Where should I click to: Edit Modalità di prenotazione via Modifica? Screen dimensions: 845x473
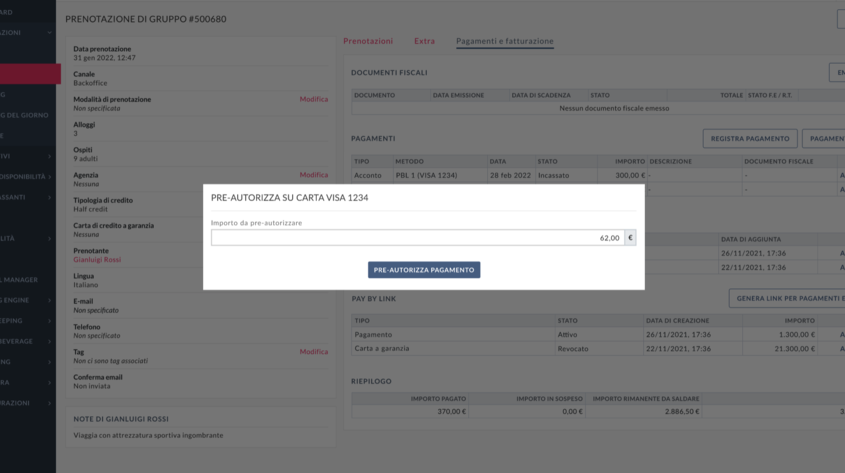coord(314,99)
